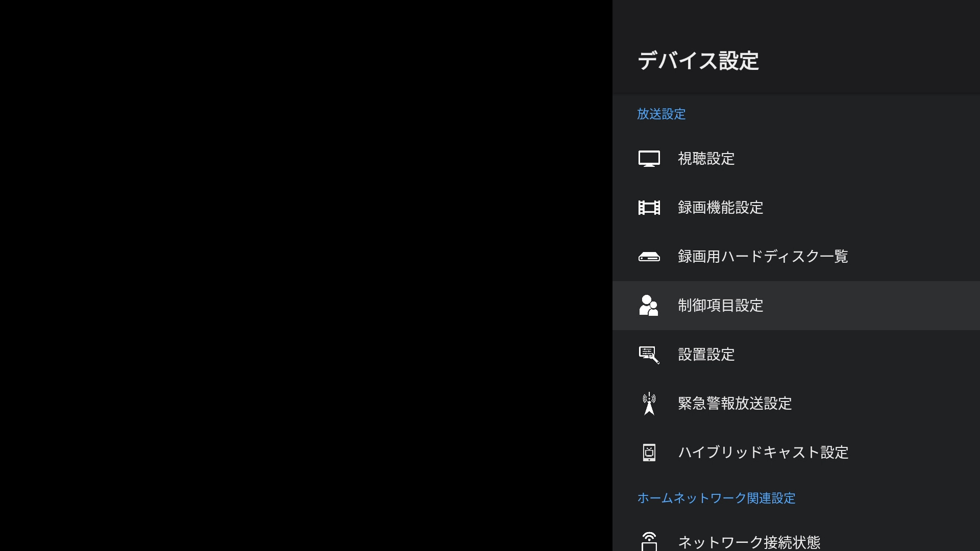Viewport: 980px width, 551px height.
Task: Click the two-person icon for 制御項目設定
Action: click(649, 306)
